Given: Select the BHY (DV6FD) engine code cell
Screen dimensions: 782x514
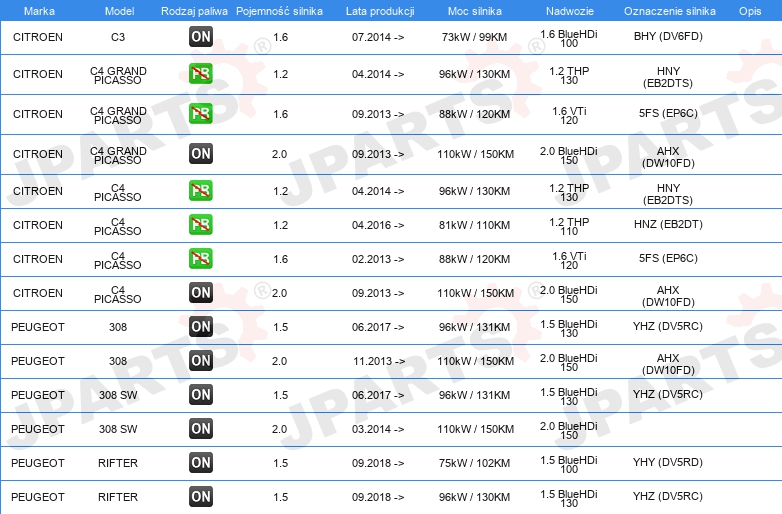Looking at the screenshot, I should coord(668,36).
